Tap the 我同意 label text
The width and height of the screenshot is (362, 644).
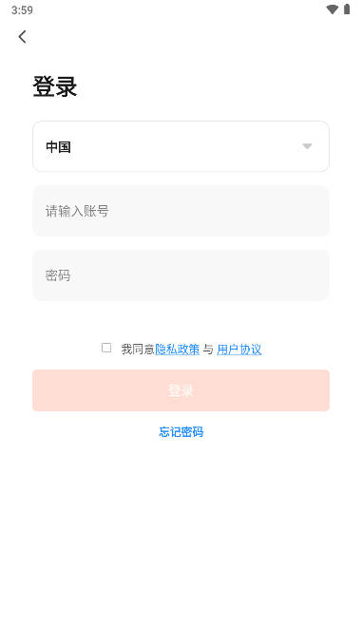tap(138, 350)
